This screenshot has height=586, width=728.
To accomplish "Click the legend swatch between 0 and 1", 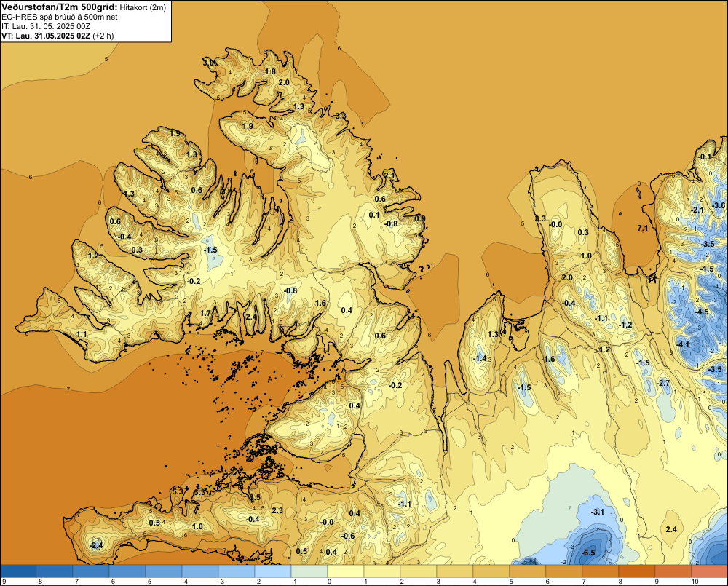I will coord(345,571).
